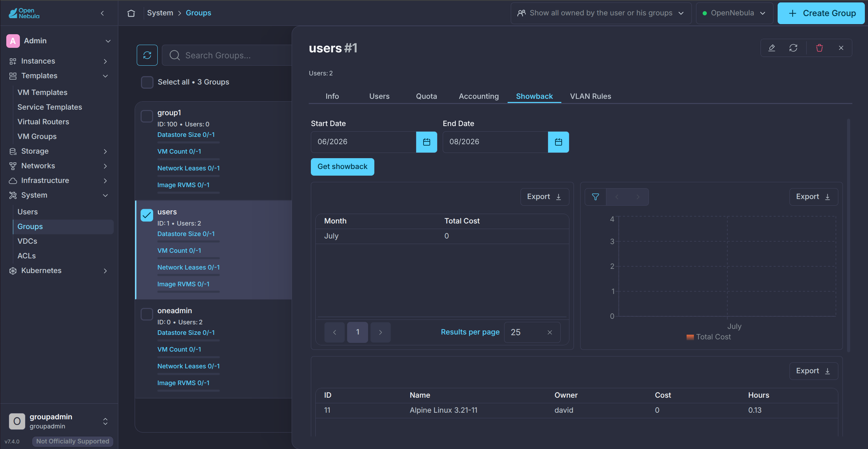Close the users #1 details panel

pyautogui.click(x=841, y=48)
